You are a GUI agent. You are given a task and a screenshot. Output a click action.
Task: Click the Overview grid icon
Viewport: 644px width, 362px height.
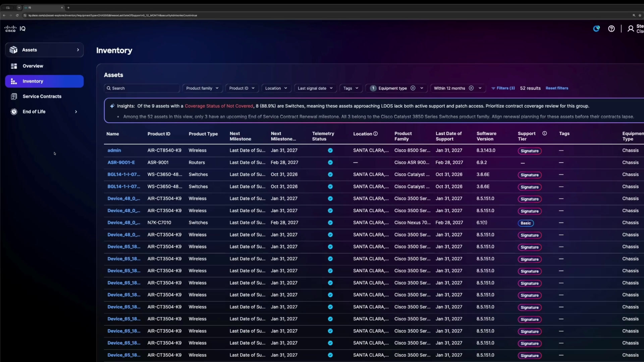pyautogui.click(x=14, y=66)
